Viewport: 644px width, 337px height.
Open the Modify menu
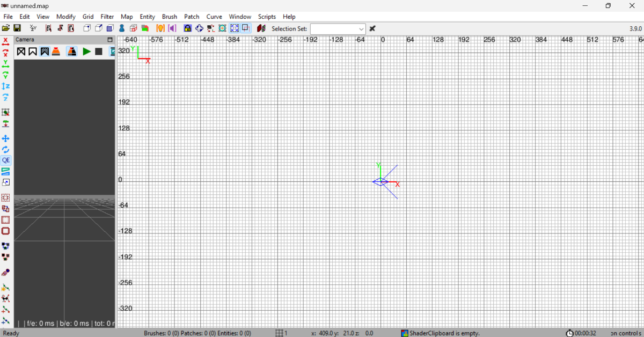66,17
